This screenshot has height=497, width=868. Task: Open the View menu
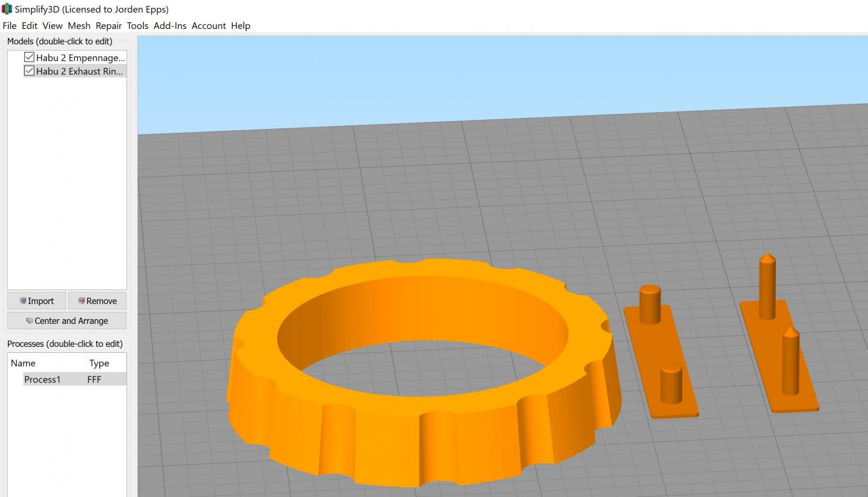52,26
